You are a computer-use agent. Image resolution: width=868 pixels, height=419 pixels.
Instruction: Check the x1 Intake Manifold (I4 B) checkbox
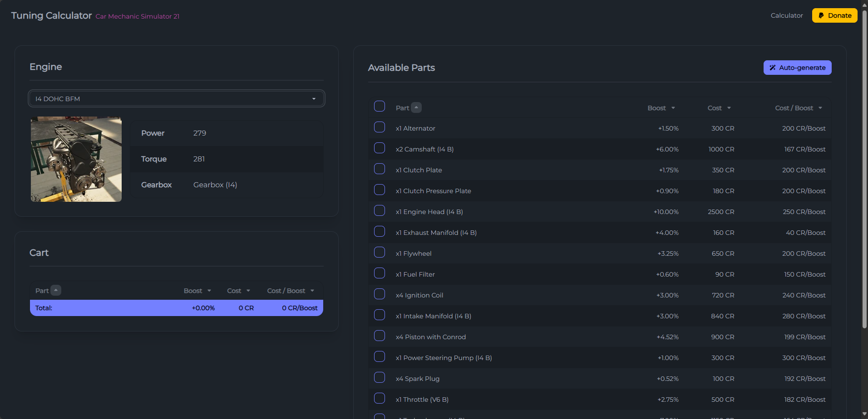click(380, 315)
